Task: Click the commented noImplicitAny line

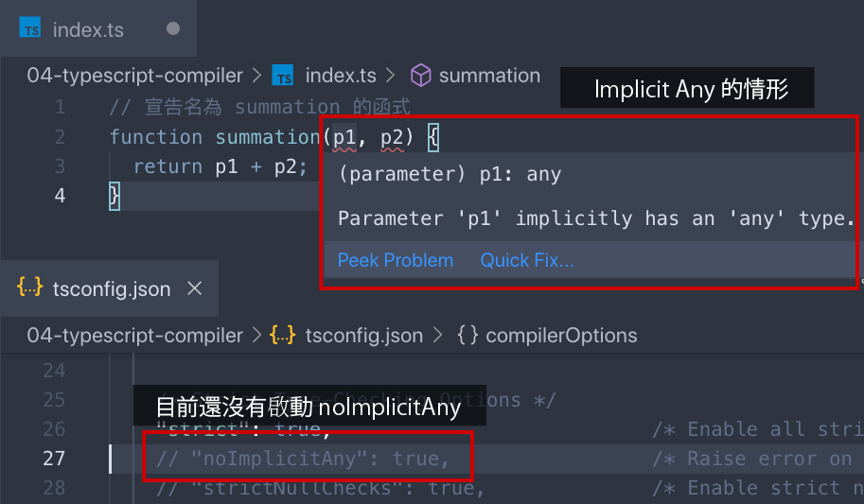Action: 303,459
